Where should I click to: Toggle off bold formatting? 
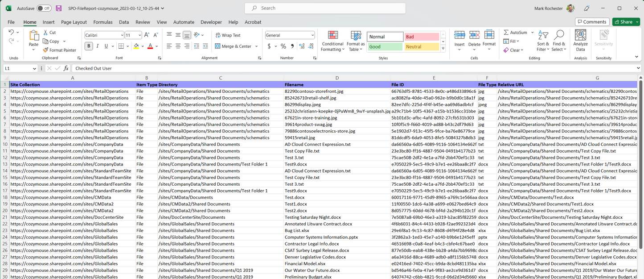(88, 46)
